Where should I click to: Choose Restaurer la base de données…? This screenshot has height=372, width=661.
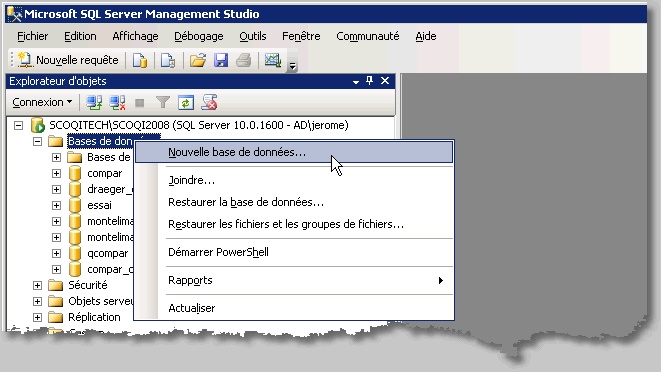(294, 202)
